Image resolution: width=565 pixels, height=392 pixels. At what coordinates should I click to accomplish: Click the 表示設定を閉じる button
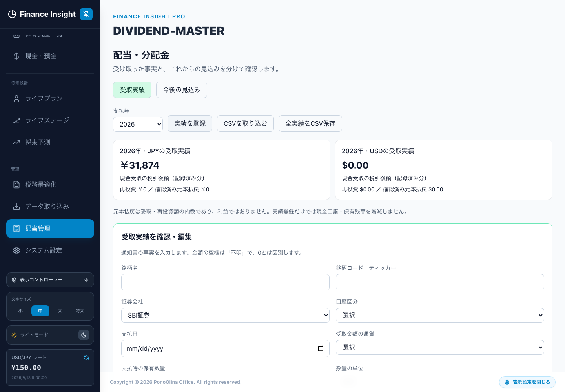tap(527, 382)
